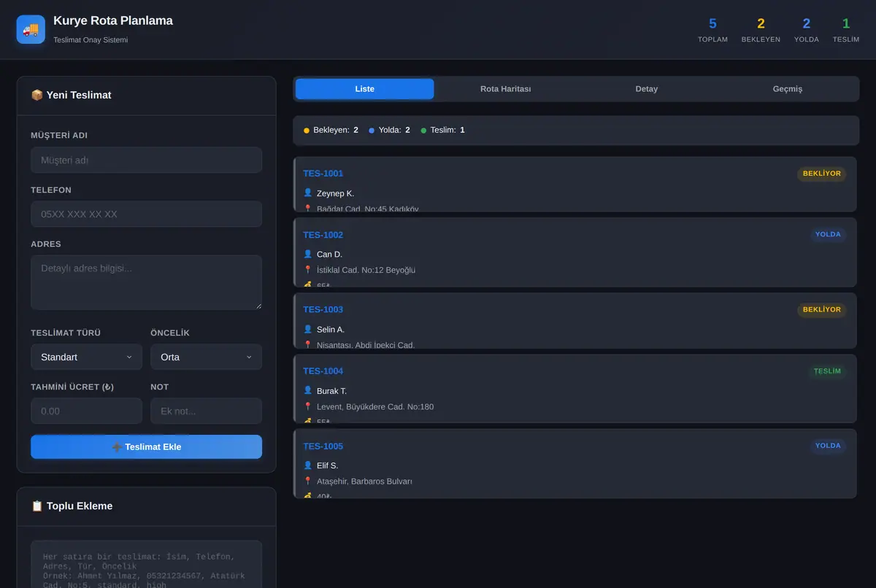Click the Bekleyen: 2 legend in summary bar
Viewport: 876px width, 588px height.
pyautogui.click(x=331, y=130)
